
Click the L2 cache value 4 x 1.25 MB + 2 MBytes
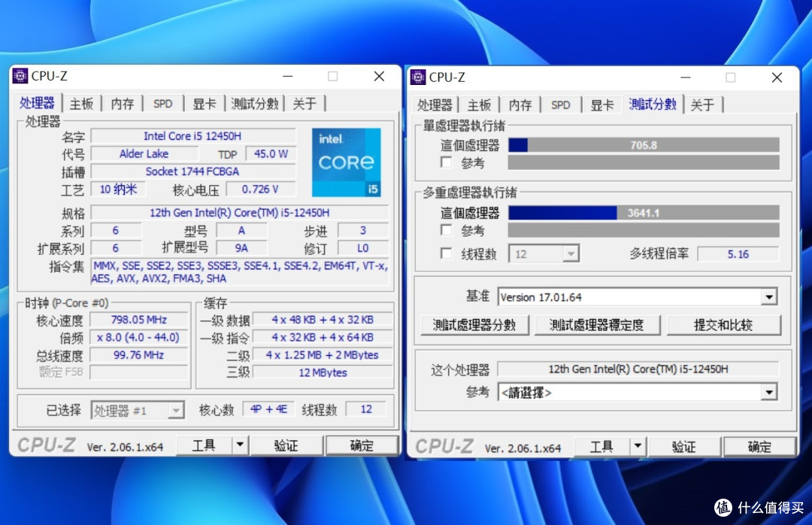(x=323, y=354)
